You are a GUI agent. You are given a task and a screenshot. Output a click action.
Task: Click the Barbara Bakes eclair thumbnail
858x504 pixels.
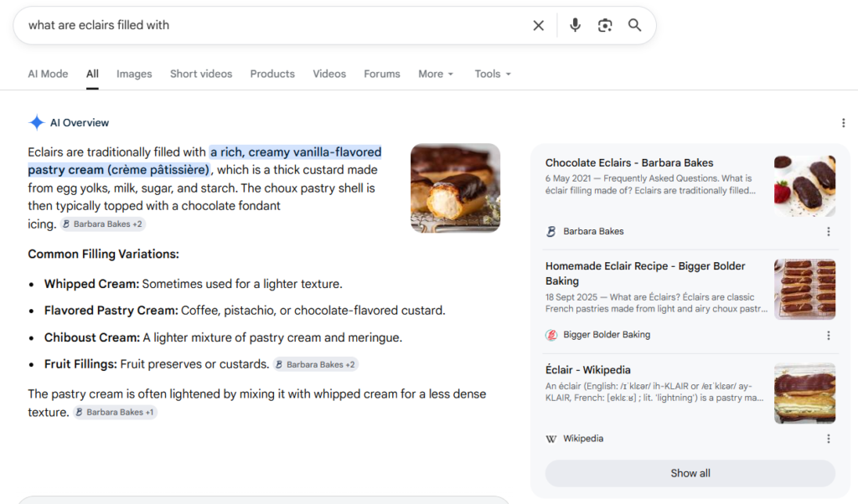pyautogui.click(x=804, y=186)
